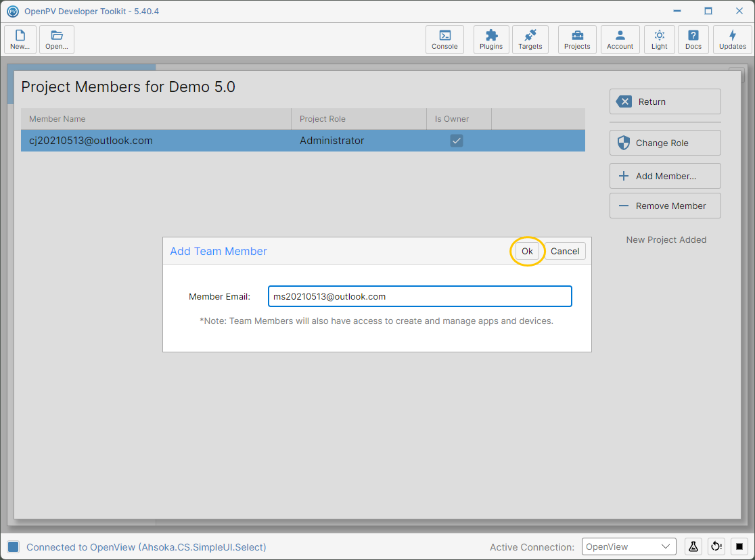Close the OpenPV Developer Toolkit window
The width and height of the screenshot is (755, 560).
pos(739,11)
